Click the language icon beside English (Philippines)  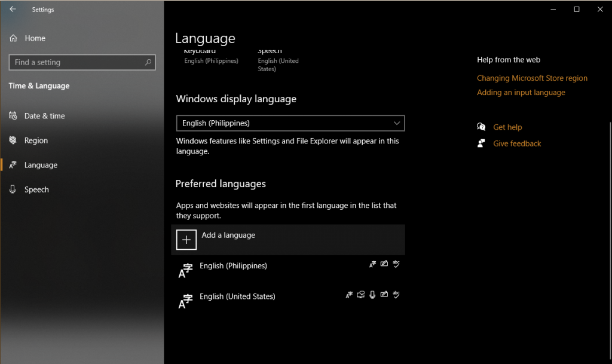click(x=185, y=271)
